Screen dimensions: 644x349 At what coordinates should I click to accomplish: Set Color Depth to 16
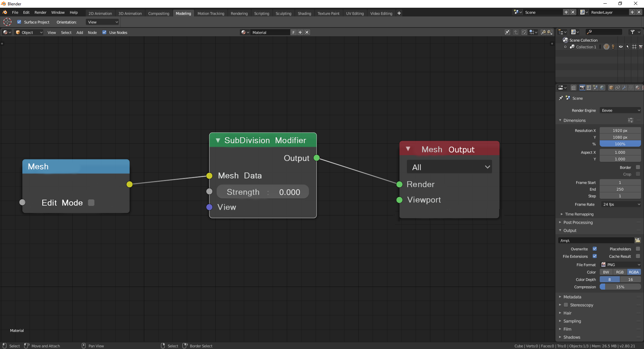pos(631,280)
